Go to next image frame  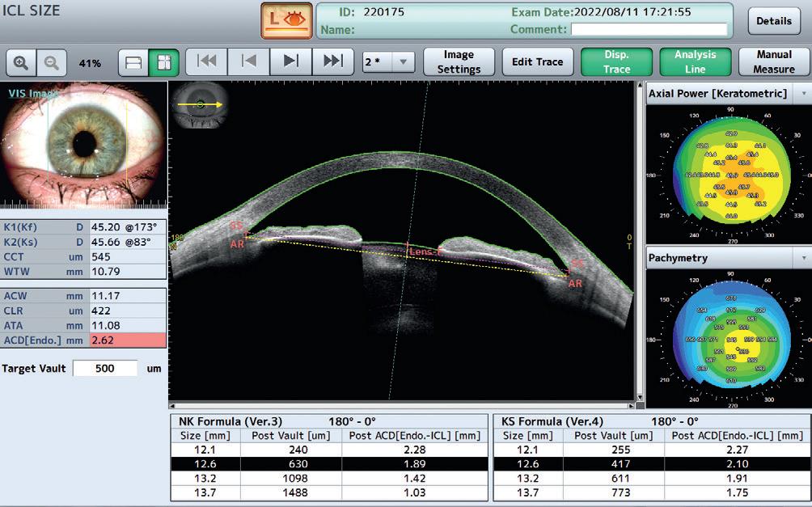click(291, 61)
